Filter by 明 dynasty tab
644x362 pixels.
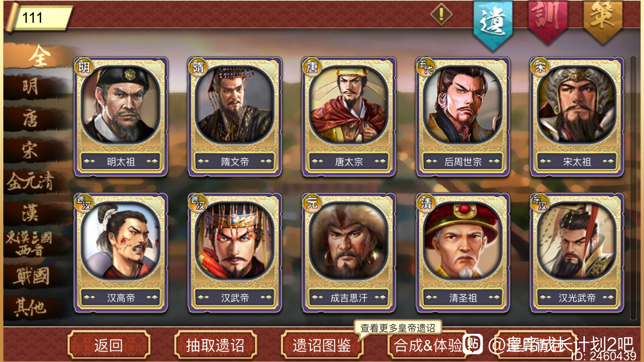pyautogui.click(x=31, y=87)
